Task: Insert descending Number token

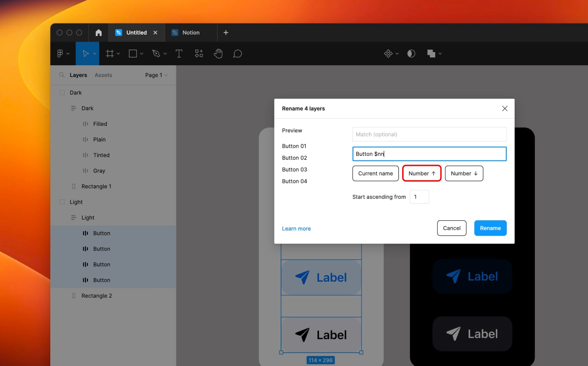Action: (x=464, y=173)
